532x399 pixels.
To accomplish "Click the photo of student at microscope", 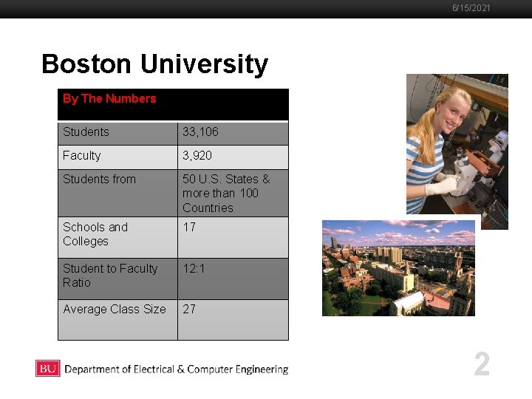I will (457, 146).
